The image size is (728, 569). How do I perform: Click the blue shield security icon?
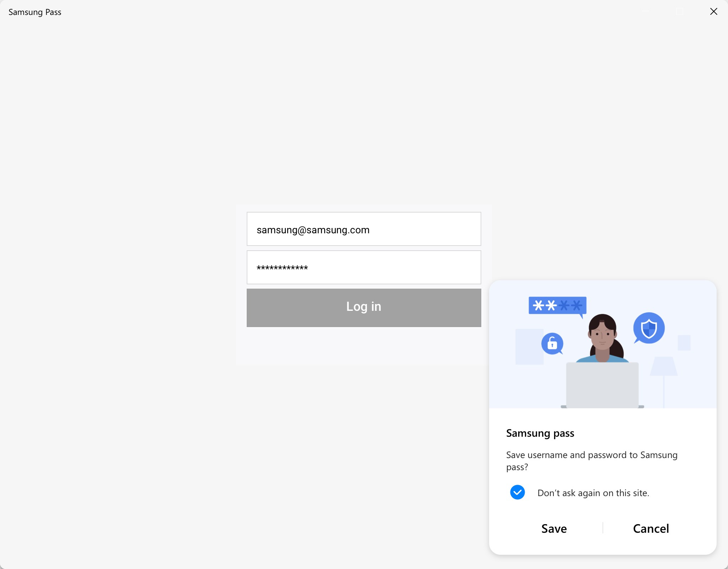649,328
